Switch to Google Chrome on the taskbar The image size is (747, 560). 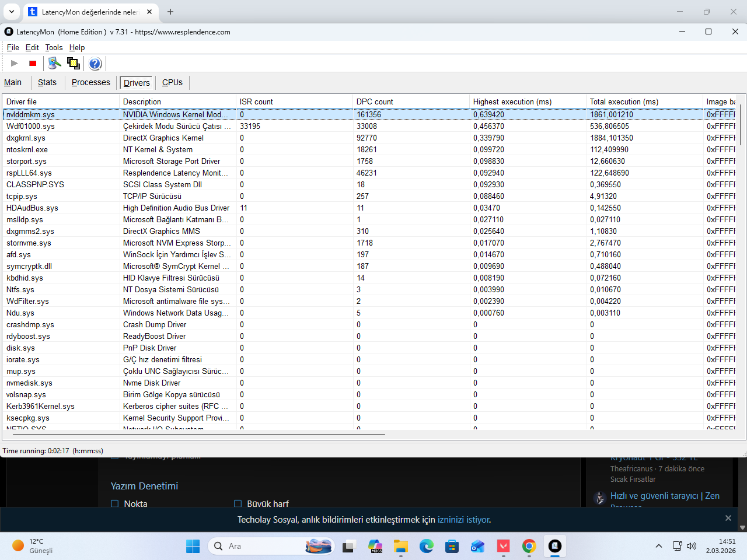click(x=529, y=546)
